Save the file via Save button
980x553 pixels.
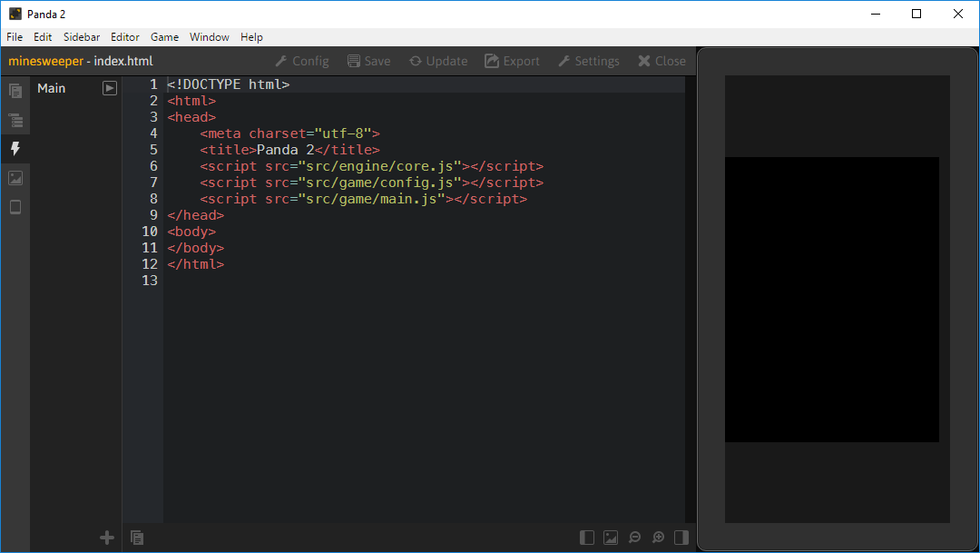coord(368,62)
